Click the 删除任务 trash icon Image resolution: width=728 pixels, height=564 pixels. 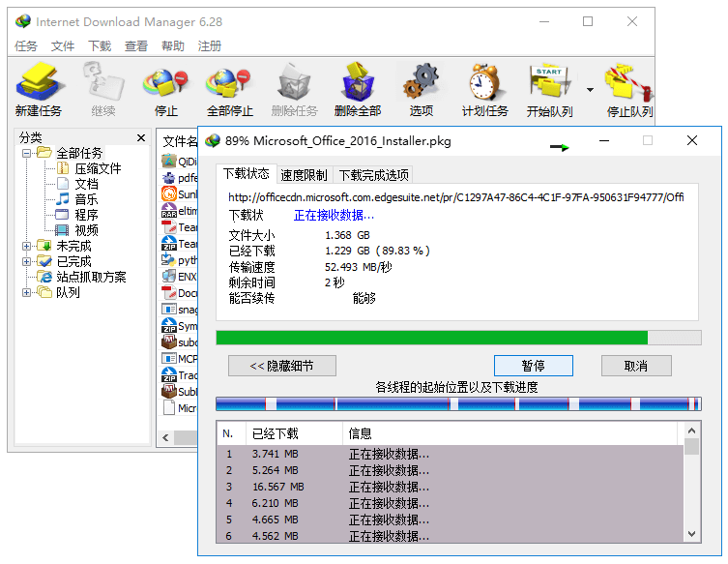click(294, 81)
